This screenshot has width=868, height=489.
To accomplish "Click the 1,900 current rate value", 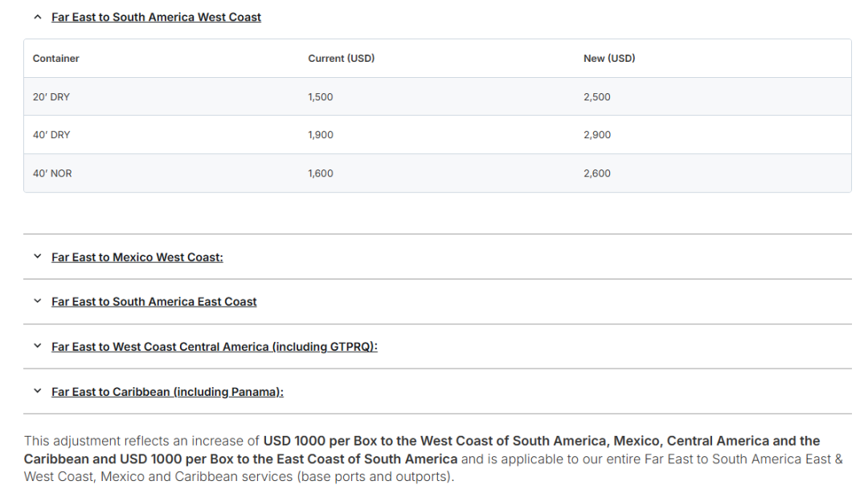I will (321, 135).
